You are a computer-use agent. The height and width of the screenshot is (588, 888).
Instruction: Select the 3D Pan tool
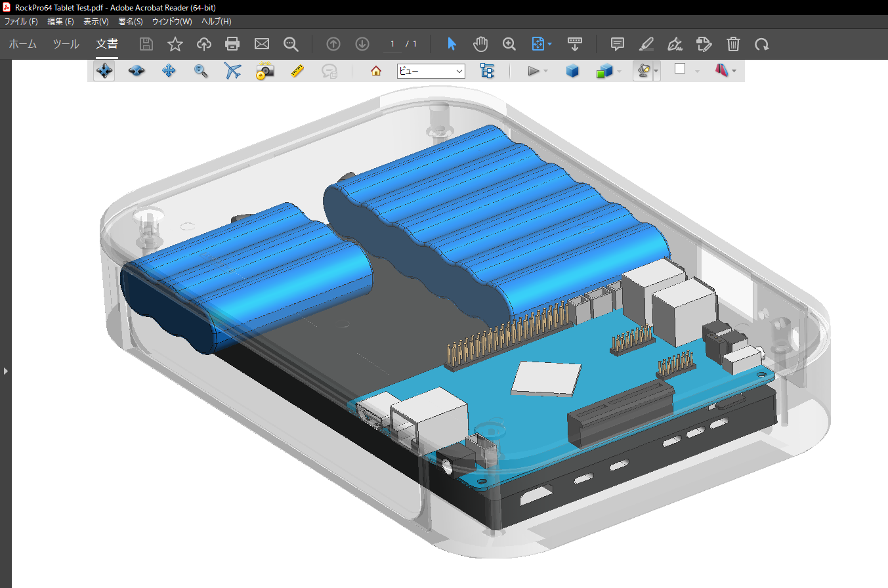point(169,71)
